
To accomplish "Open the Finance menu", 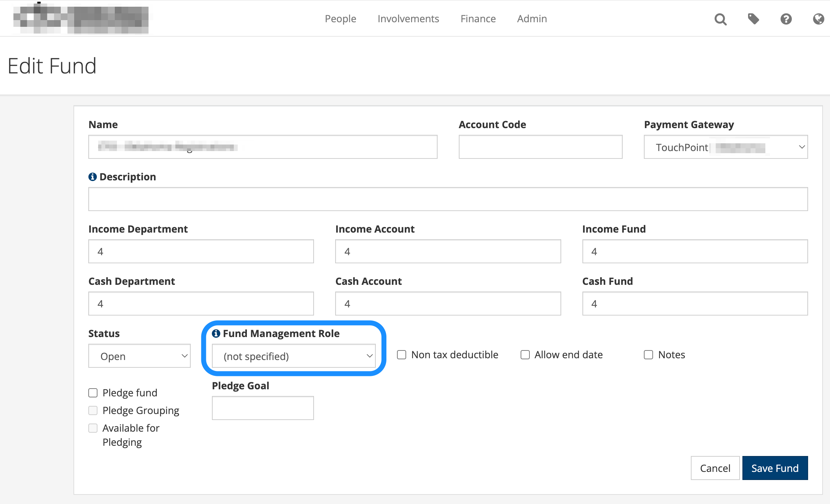I will (x=478, y=19).
